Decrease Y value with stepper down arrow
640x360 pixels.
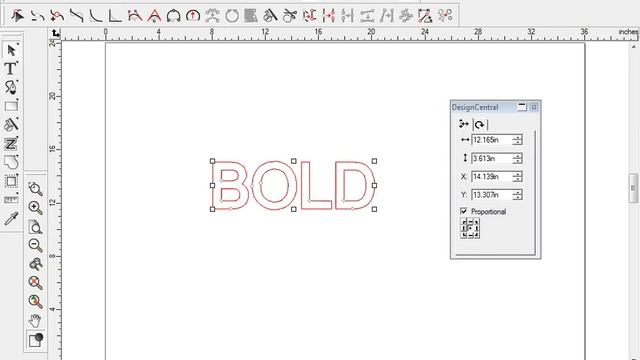coord(517,198)
